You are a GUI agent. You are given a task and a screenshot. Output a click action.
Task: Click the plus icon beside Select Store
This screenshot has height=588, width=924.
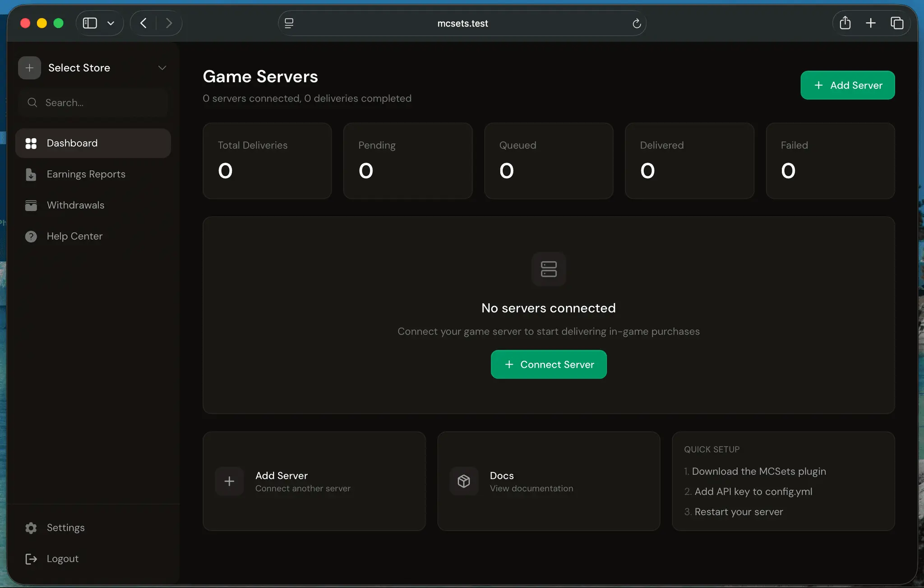click(29, 68)
